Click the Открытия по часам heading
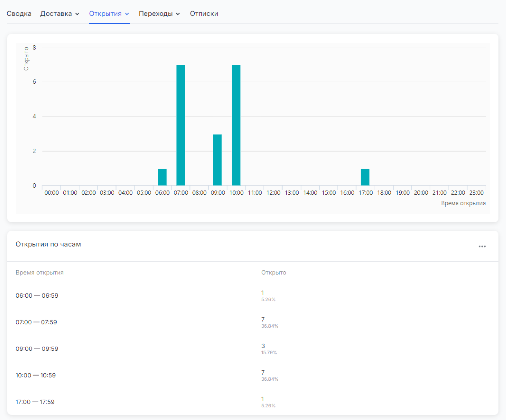This screenshot has width=506, height=420. click(x=48, y=244)
